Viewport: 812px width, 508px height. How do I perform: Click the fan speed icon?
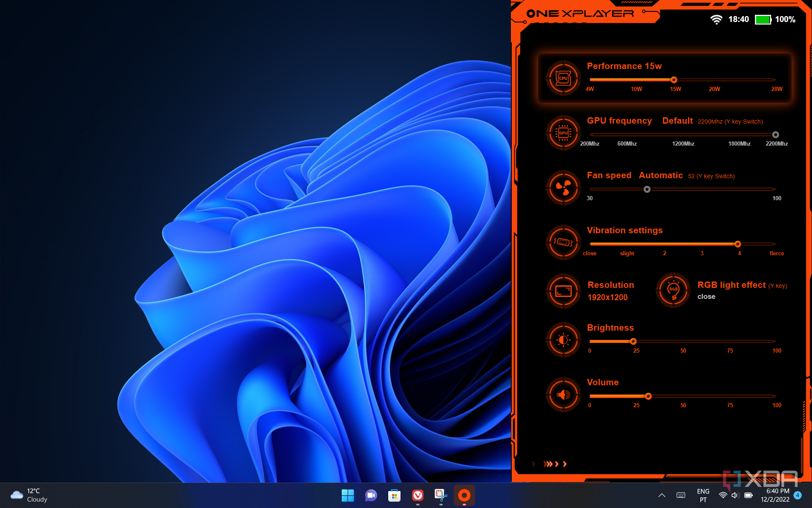pyautogui.click(x=563, y=188)
